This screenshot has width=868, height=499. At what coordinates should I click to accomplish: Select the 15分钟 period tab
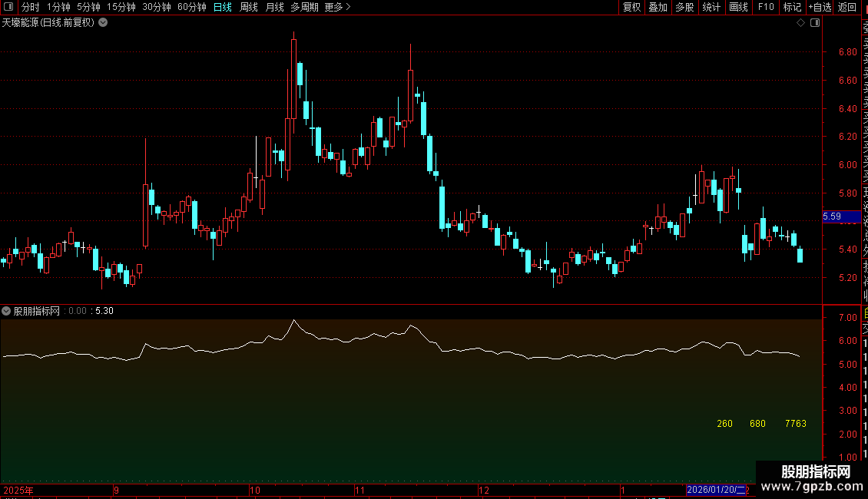click(121, 7)
